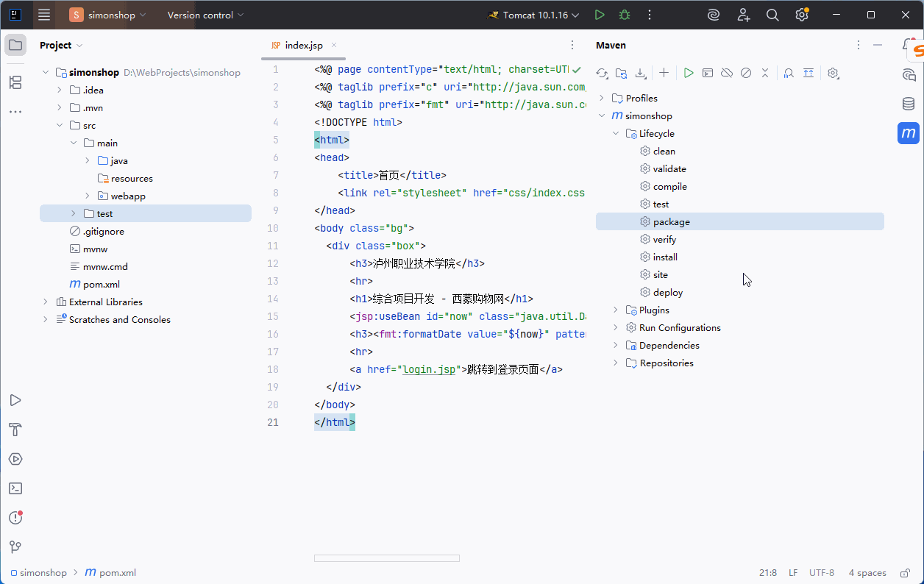Viewport: 924px width, 584px height.
Task: Select the compile lifecycle goal
Action: 669,186
